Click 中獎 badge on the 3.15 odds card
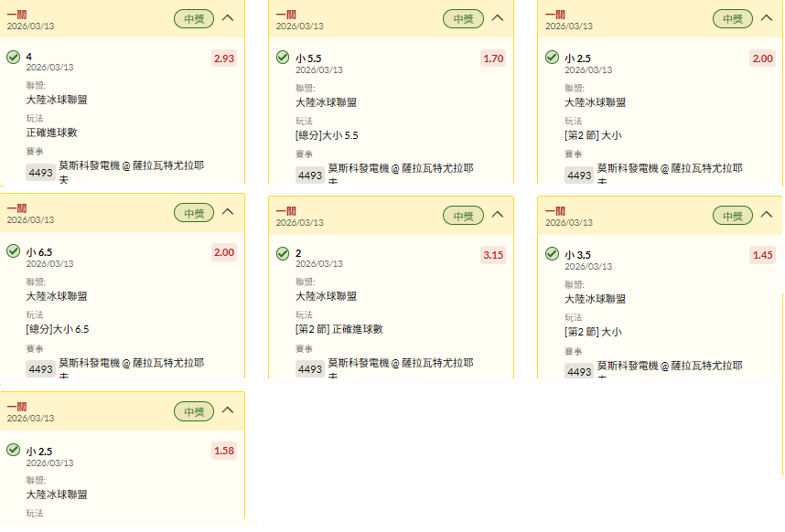Screen dimensions: 785x532 (463, 216)
